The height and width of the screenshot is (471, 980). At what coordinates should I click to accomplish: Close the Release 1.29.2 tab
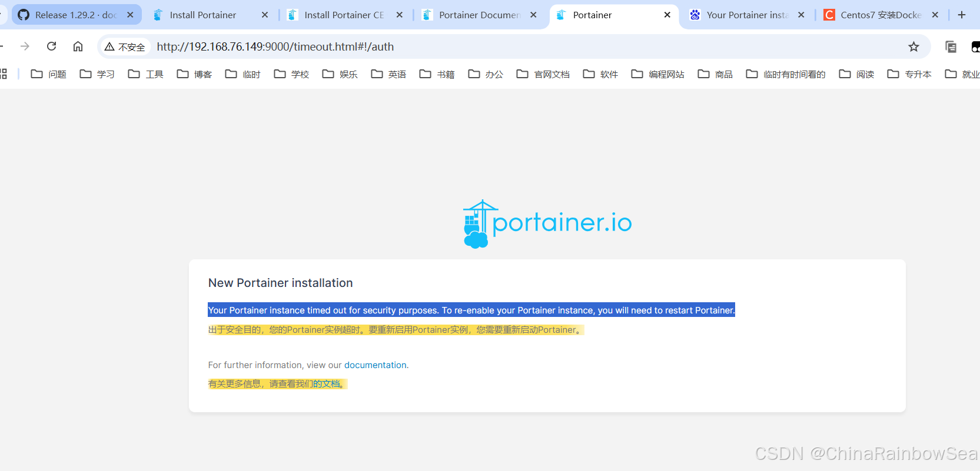point(130,15)
